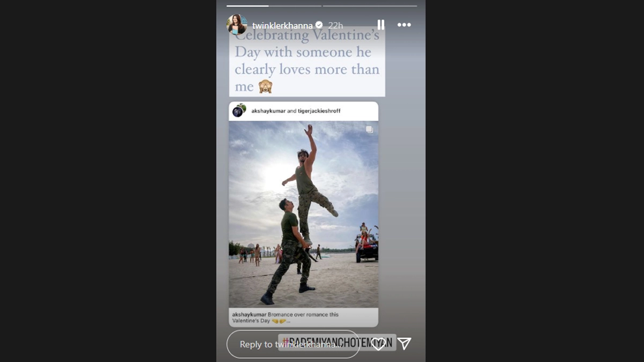Jump to the third story progress segment

point(370,6)
